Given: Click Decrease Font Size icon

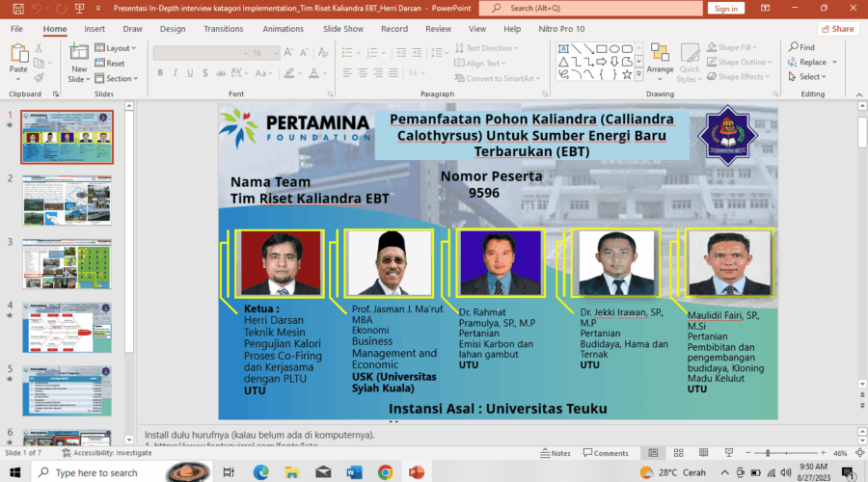Looking at the screenshot, I should [304, 53].
